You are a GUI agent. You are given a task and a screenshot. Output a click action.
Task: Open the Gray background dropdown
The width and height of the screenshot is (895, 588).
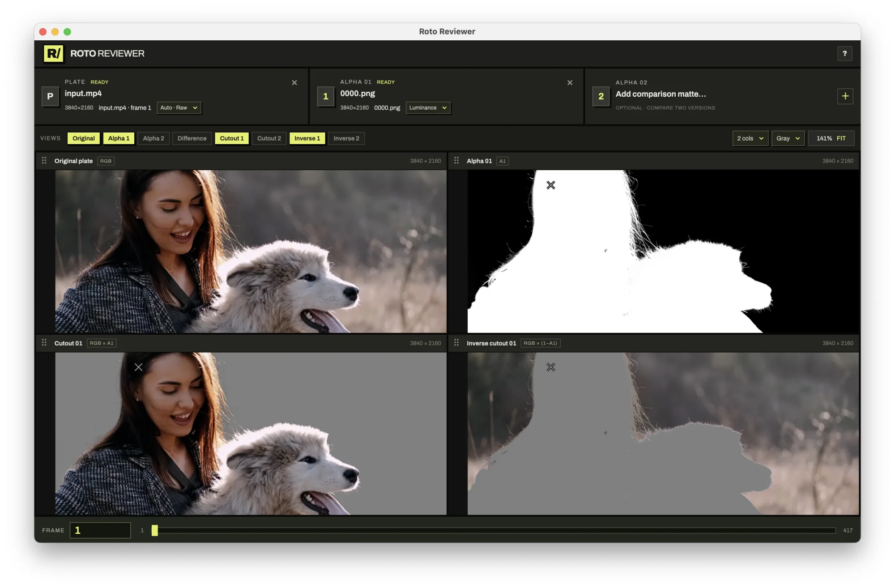(x=788, y=138)
